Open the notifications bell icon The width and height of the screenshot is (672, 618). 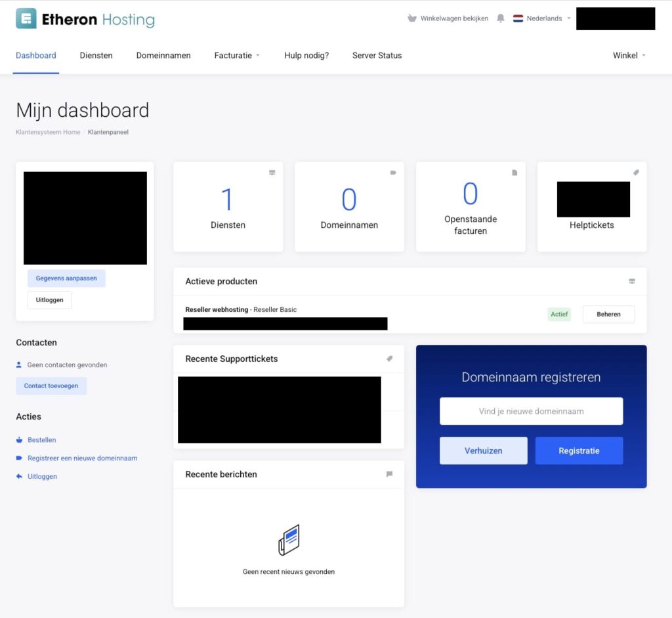click(x=500, y=18)
